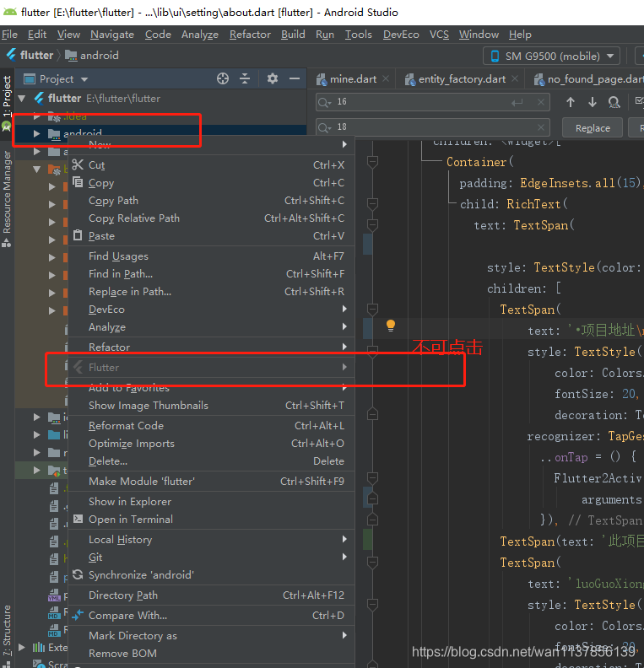This screenshot has width=644, height=668.
Task: Click the Synchronize refresh icon
Action: coord(78,574)
